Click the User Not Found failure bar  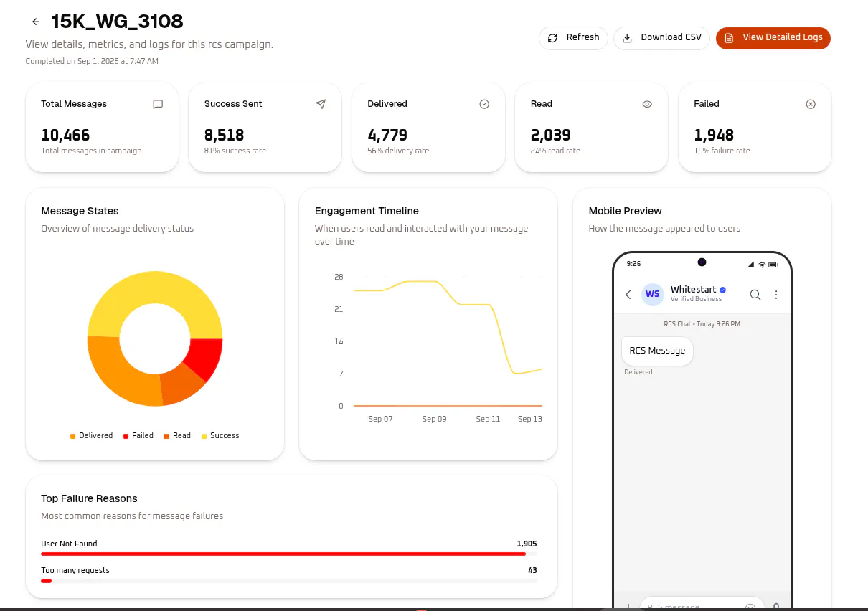[283, 554]
